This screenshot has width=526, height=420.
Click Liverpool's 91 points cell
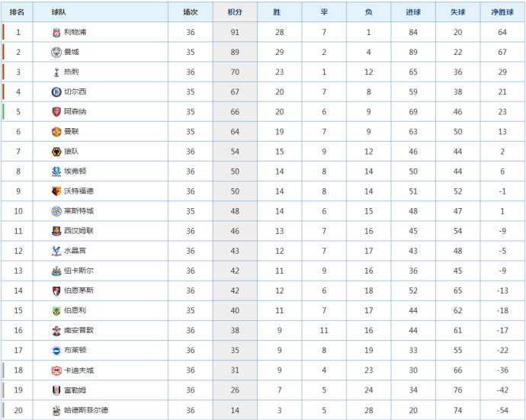click(x=235, y=33)
